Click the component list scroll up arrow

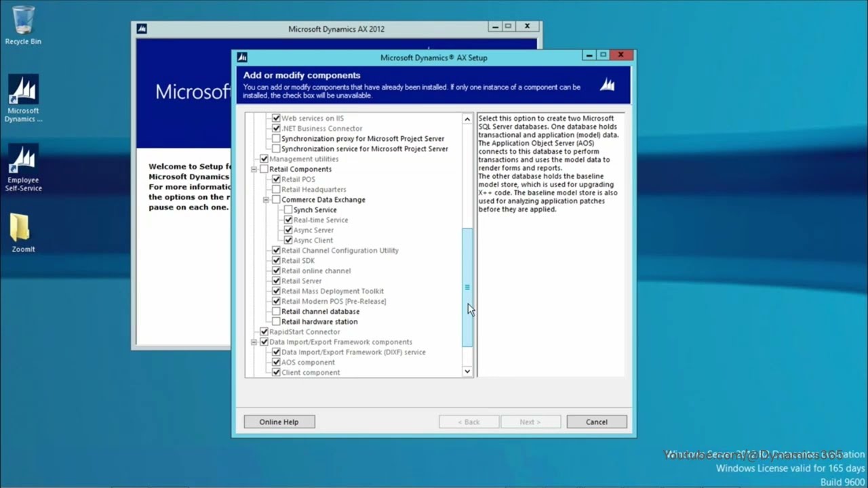(x=467, y=119)
